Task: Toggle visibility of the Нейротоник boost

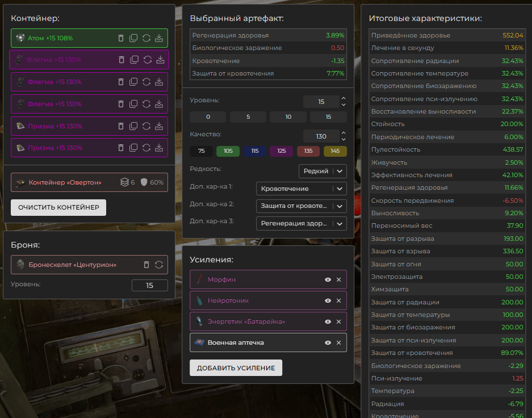Action: tap(328, 300)
